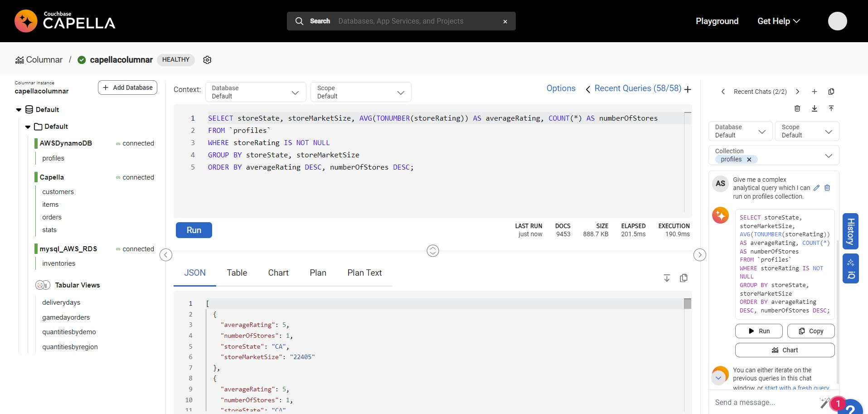The image size is (868, 414).
Task: Collapse the Default database tree node
Action: 19,110
